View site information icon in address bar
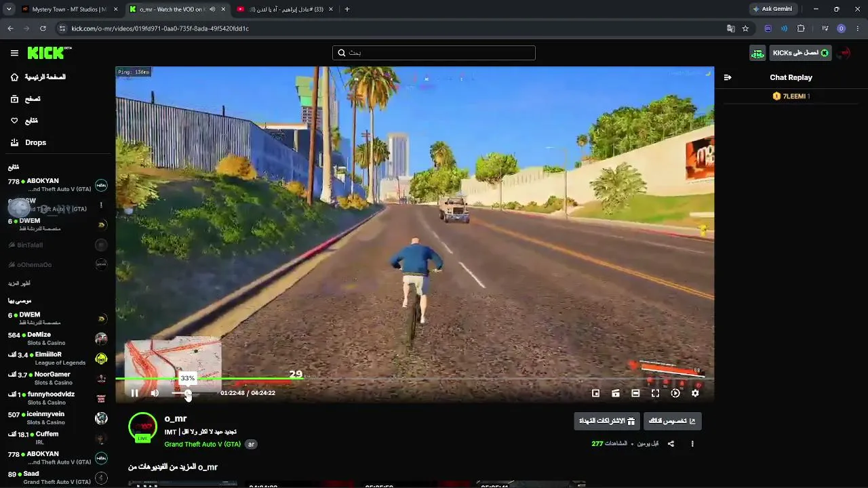The width and height of the screenshot is (868, 488). [62, 28]
